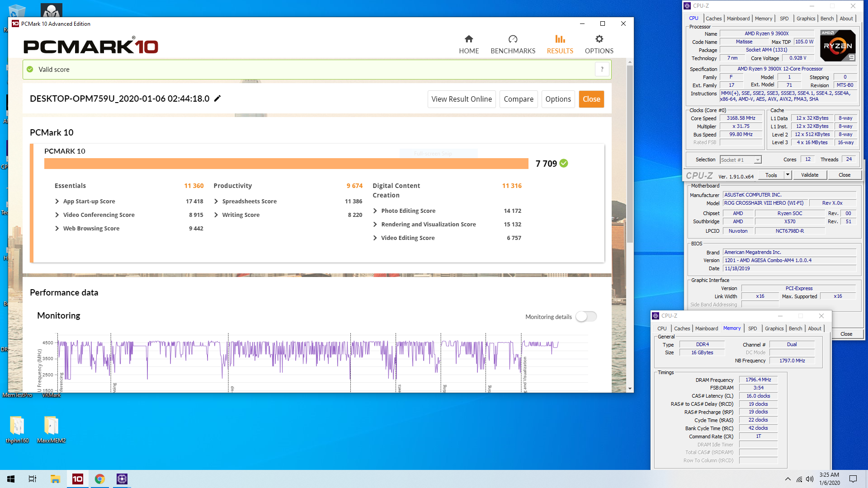Open Task View on taskbar

click(x=33, y=479)
